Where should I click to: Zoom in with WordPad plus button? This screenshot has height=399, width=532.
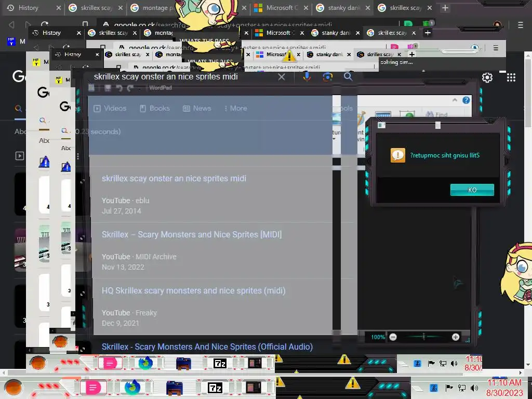tap(456, 337)
